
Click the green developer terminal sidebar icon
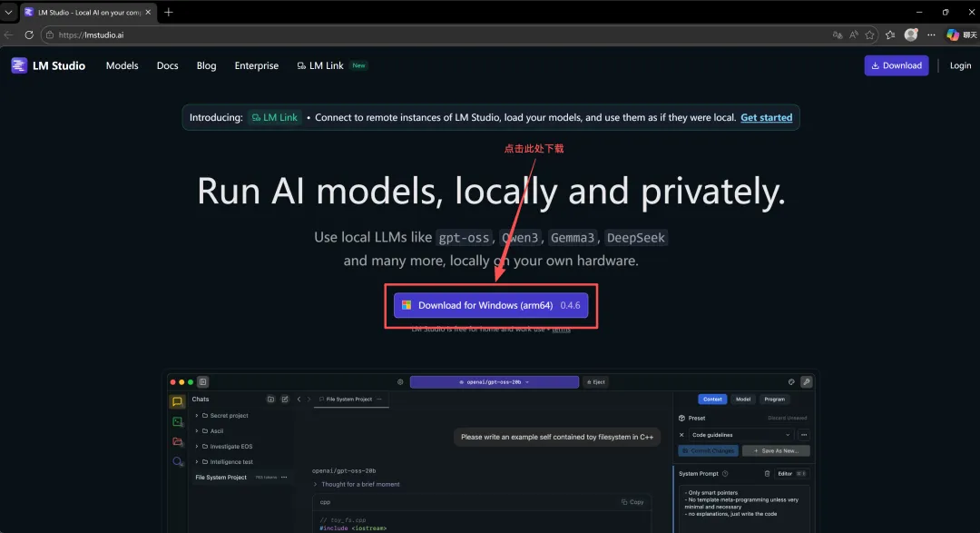178,421
